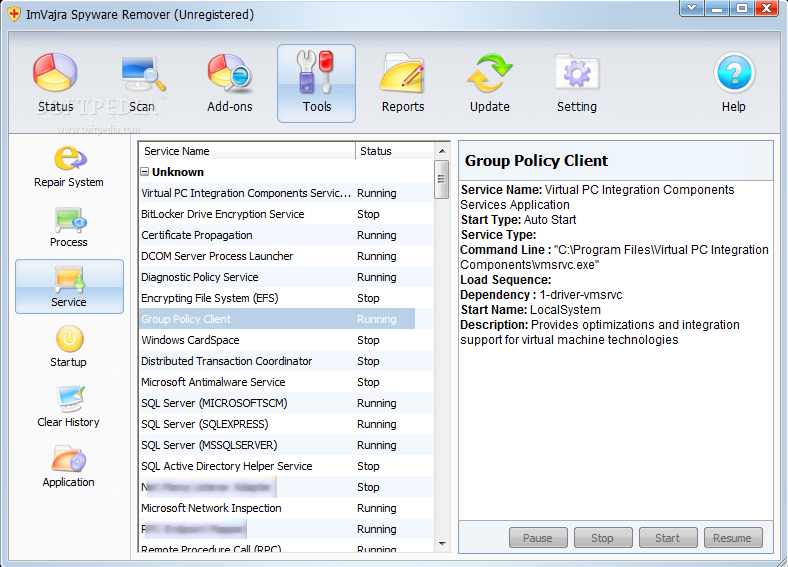Click the Start Name: LocalSystem text
Viewport: 788px width, 567px height.
point(530,310)
